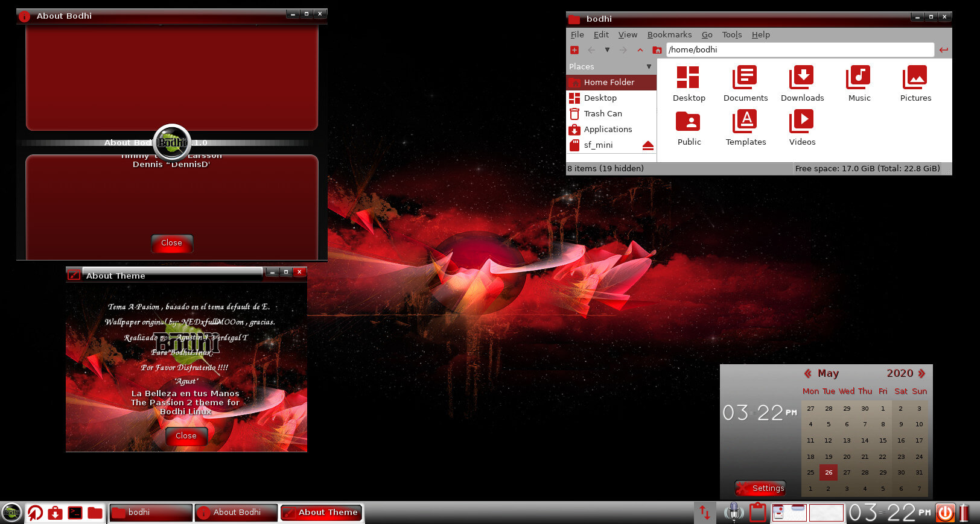Screen dimensions: 980x524
Task: Expand the Places side pane dropdown
Action: coord(649,66)
